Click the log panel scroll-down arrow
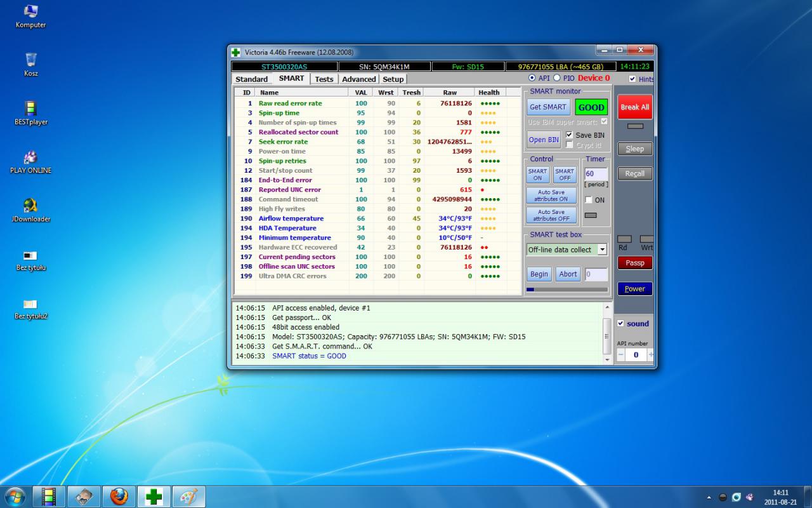The width and height of the screenshot is (812, 508). tap(606, 359)
